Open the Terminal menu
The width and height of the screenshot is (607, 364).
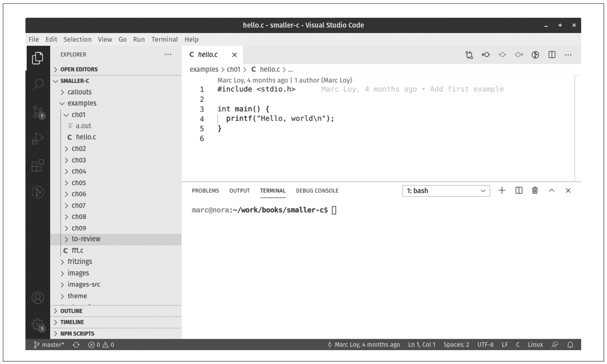[x=165, y=39]
